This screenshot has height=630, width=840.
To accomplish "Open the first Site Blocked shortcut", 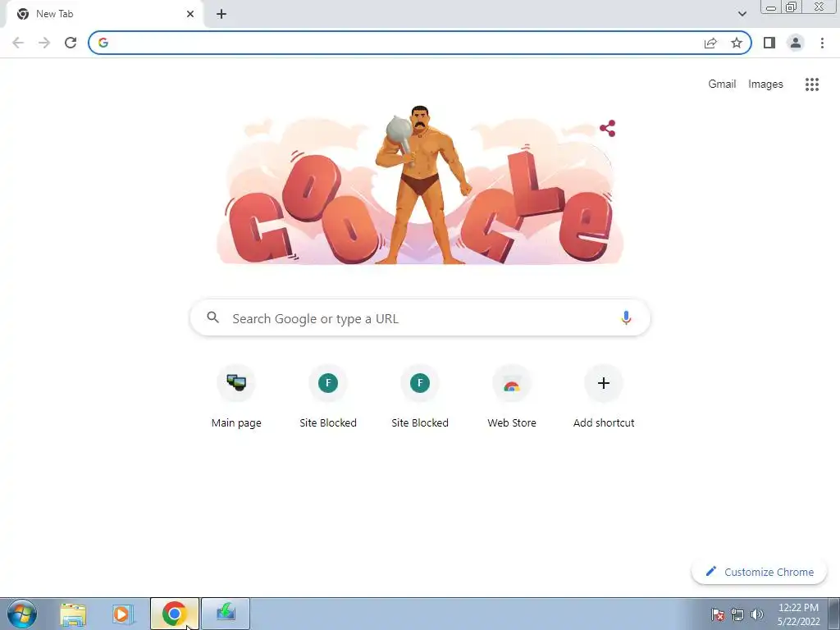I will coord(328,398).
